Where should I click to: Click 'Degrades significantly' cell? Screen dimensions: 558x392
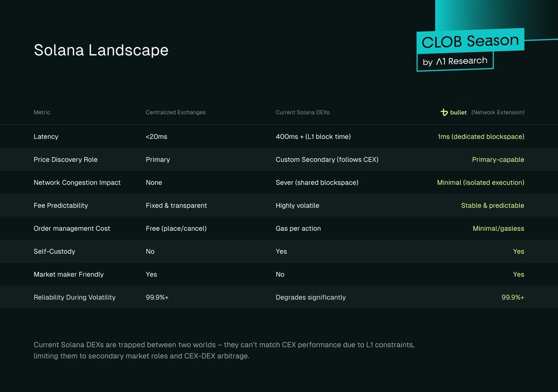pos(311,297)
